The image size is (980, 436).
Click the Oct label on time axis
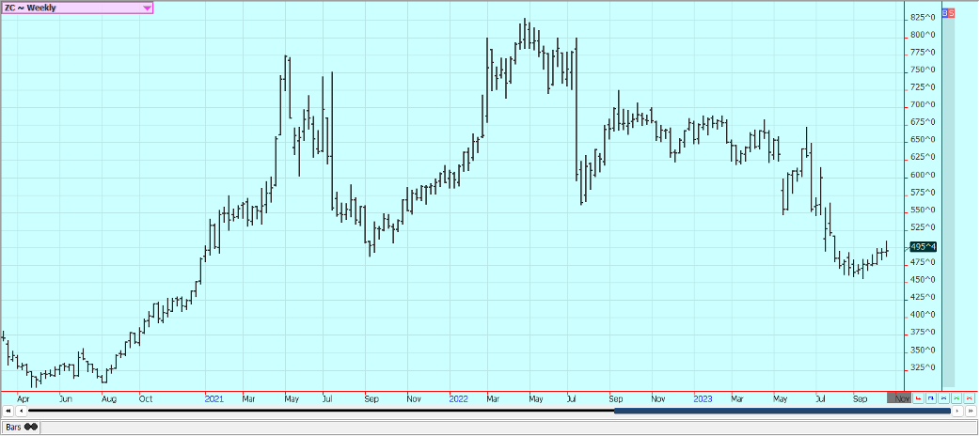(146, 397)
